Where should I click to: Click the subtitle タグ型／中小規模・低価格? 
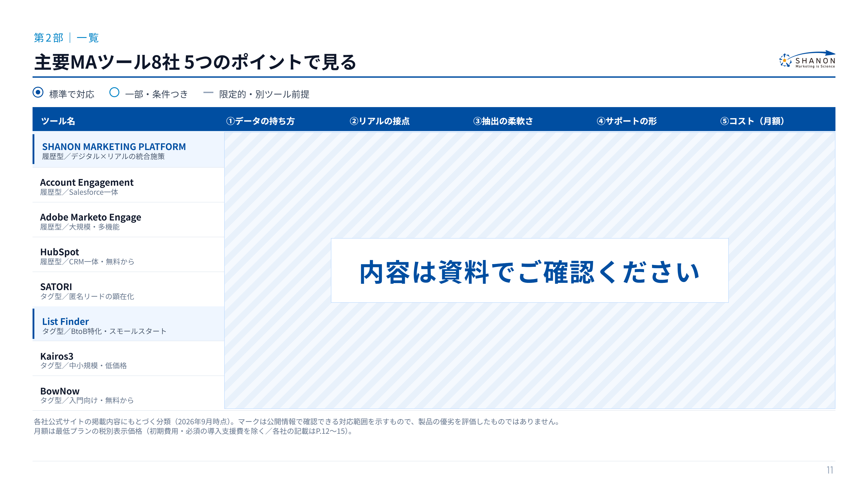pyautogui.click(x=84, y=365)
